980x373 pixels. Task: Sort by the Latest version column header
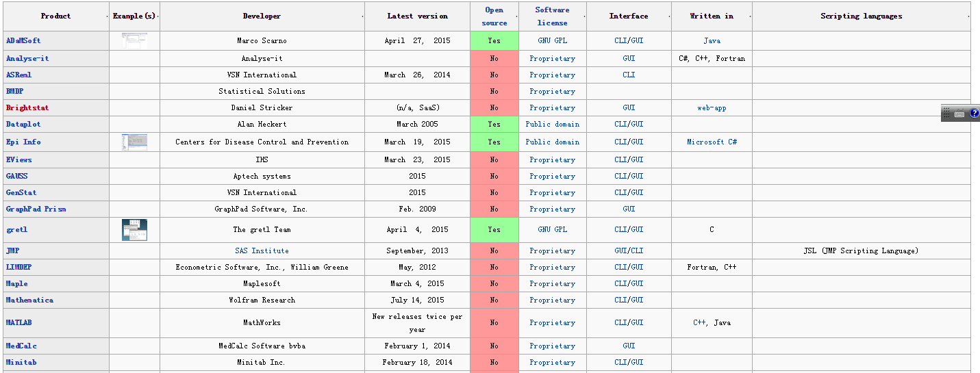(417, 16)
